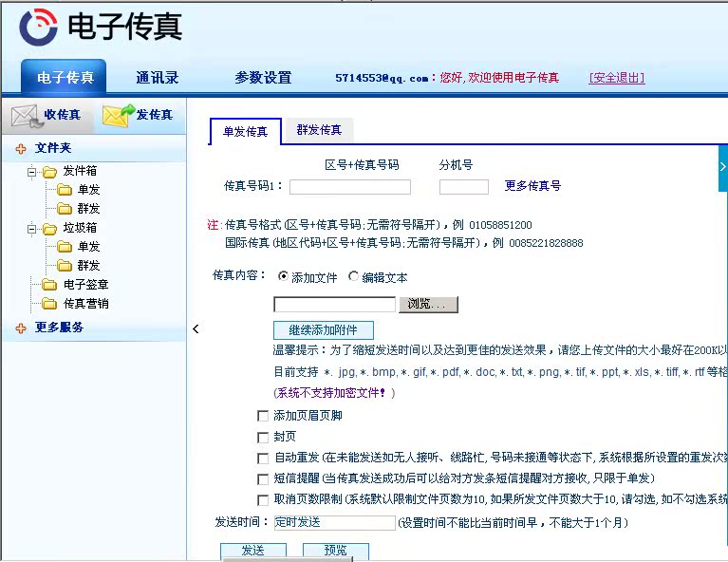Switch to 群发传真 tab

(x=319, y=130)
